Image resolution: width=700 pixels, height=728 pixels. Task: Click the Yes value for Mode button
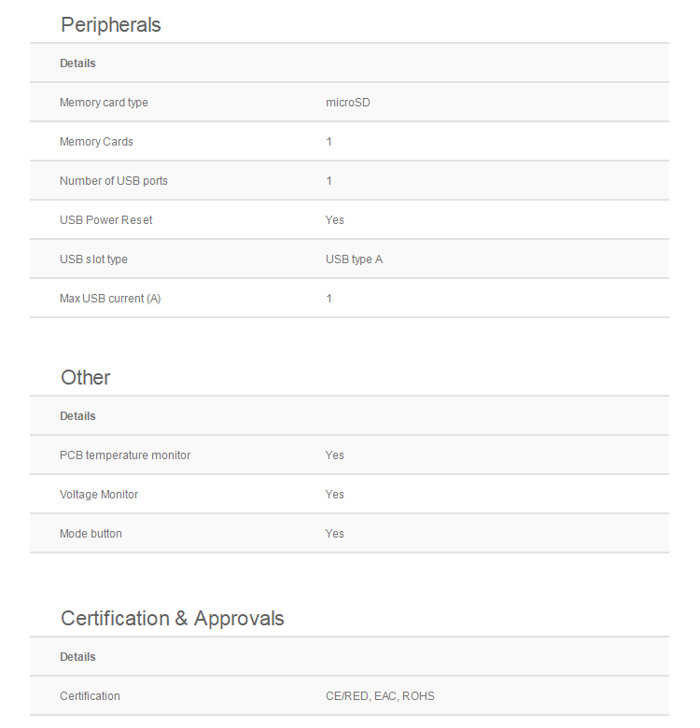tap(334, 534)
